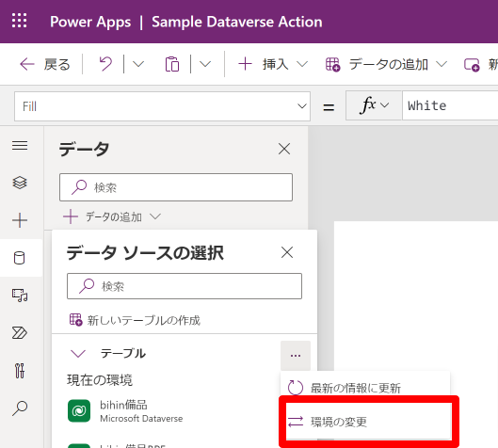Image resolution: width=498 pixels, height=448 pixels.
Task: Click the 戻る back arrow button
Action: [x=45, y=64]
